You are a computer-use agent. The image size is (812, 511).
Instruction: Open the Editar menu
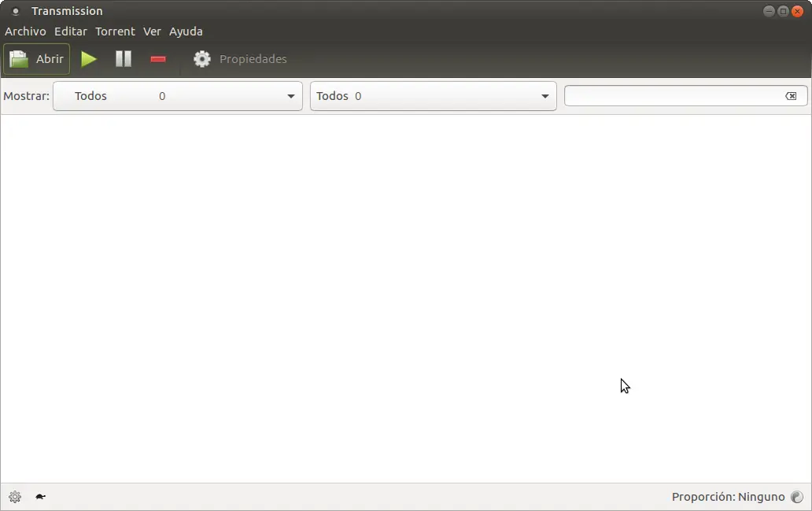tap(71, 31)
